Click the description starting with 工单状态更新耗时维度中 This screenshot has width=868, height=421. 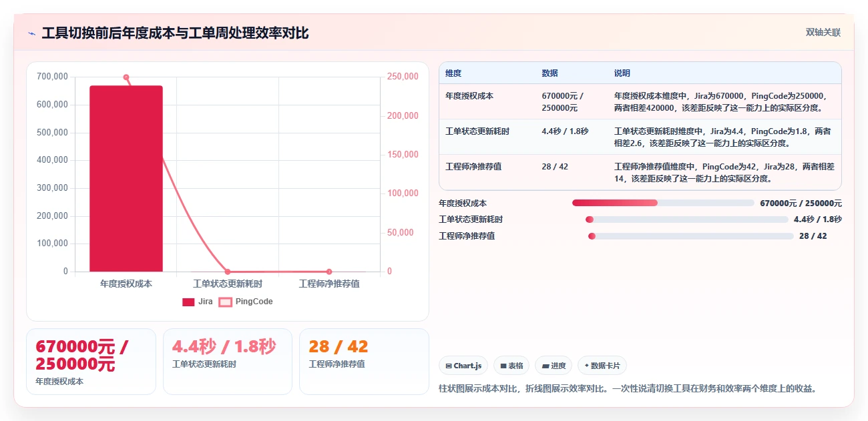tap(722, 137)
